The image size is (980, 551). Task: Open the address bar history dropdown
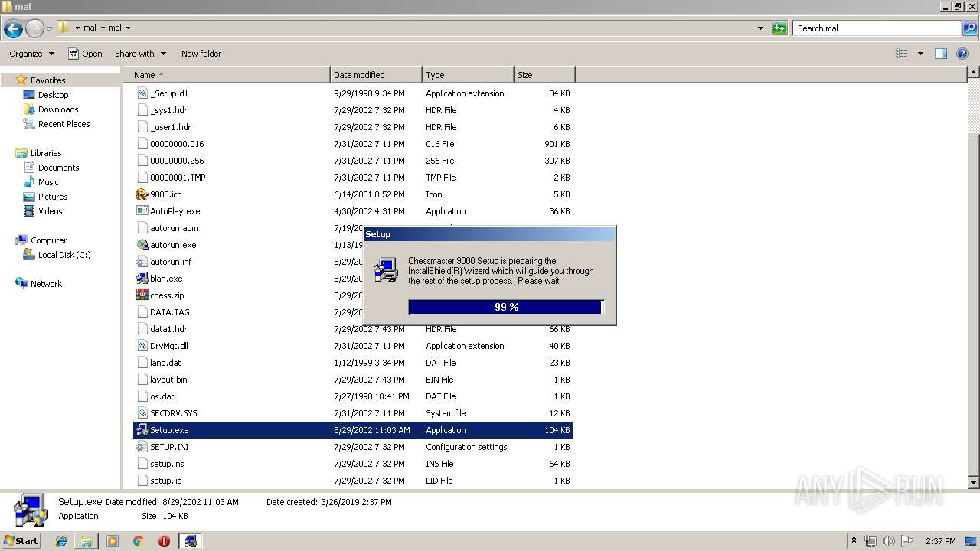[x=760, y=28]
